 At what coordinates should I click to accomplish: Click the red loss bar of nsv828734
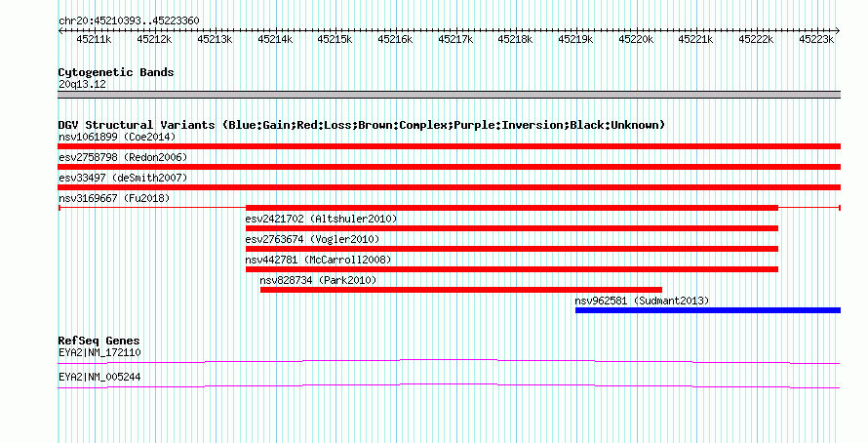click(x=461, y=290)
